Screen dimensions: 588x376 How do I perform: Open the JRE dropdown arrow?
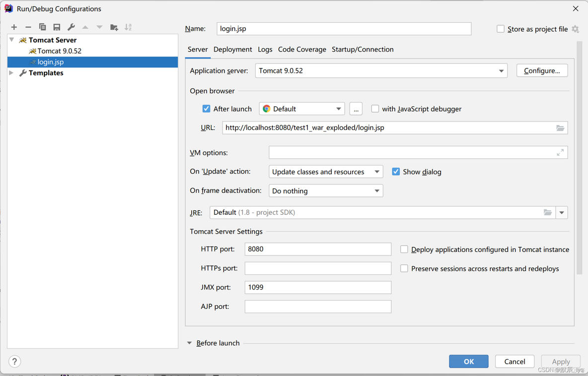coord(561,212)
